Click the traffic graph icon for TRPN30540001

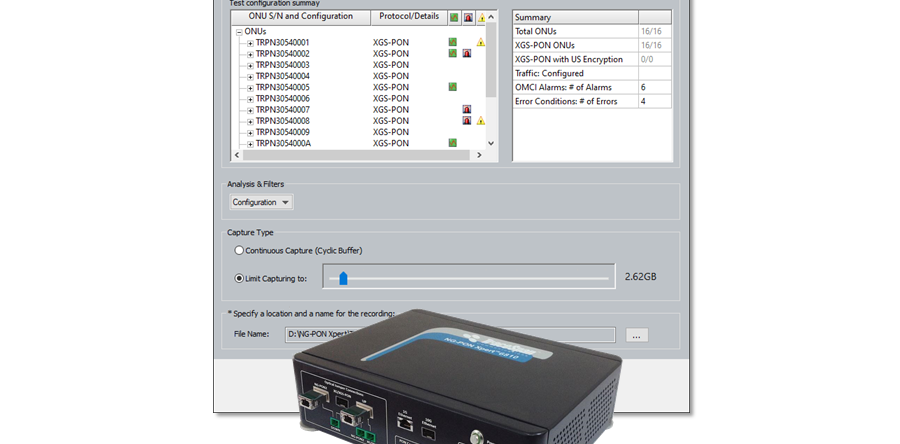(x=452, y=42)
